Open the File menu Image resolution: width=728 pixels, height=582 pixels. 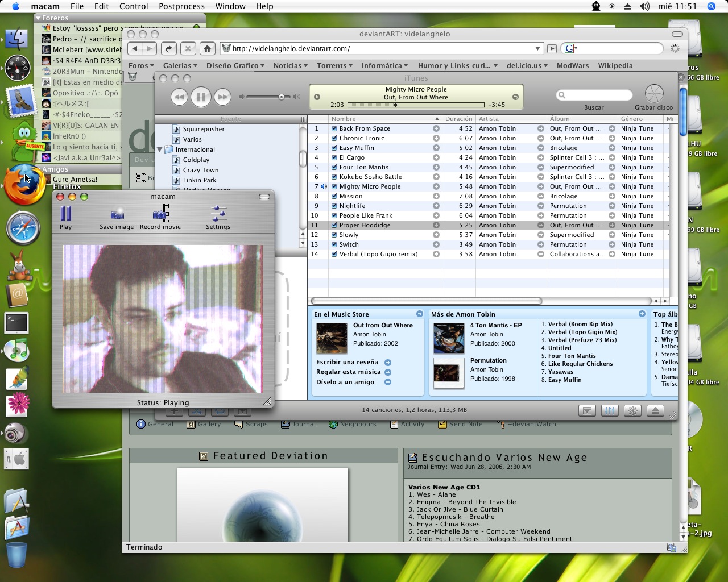(77, 6)
